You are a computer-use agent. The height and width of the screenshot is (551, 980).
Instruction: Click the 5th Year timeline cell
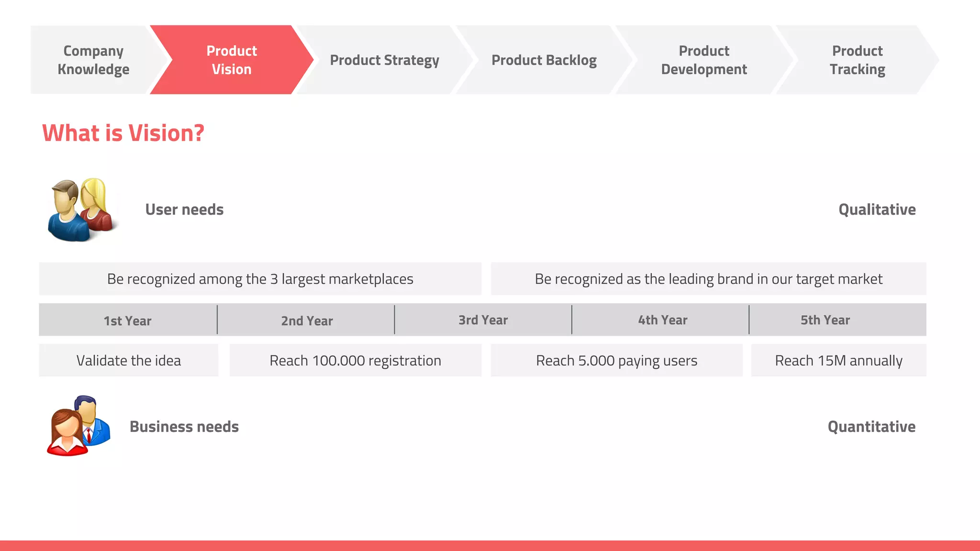click(x=825, y=320)
